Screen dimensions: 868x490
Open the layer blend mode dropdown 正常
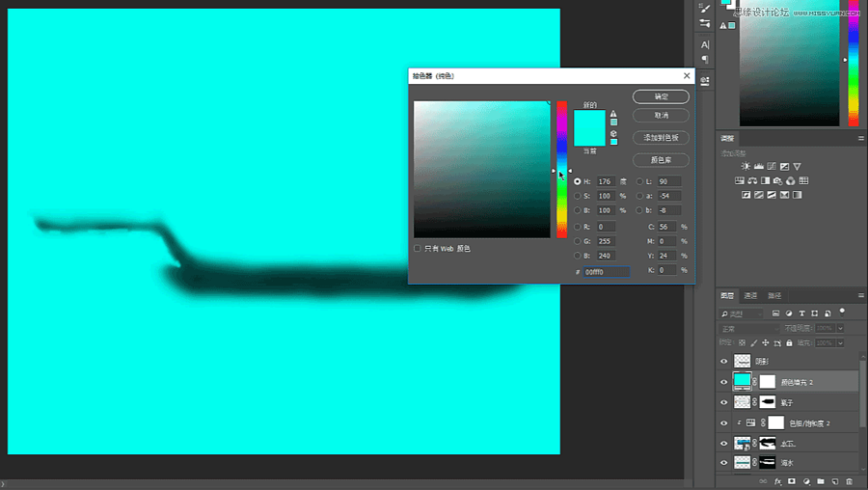coord(750,328)
